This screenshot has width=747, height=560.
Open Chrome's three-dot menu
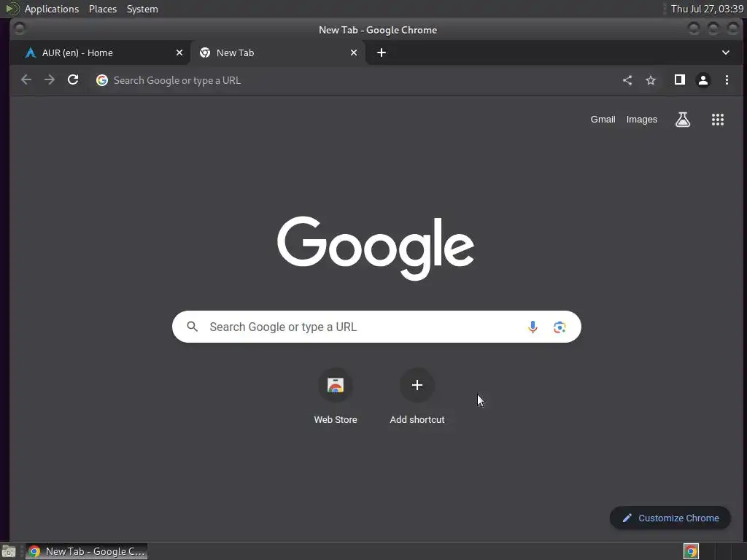pos(727,80)
